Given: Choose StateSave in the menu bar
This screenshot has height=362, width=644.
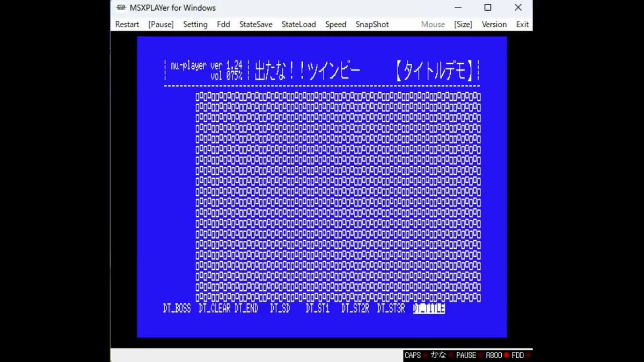Looking at the screenshot, I should point(256,24).
